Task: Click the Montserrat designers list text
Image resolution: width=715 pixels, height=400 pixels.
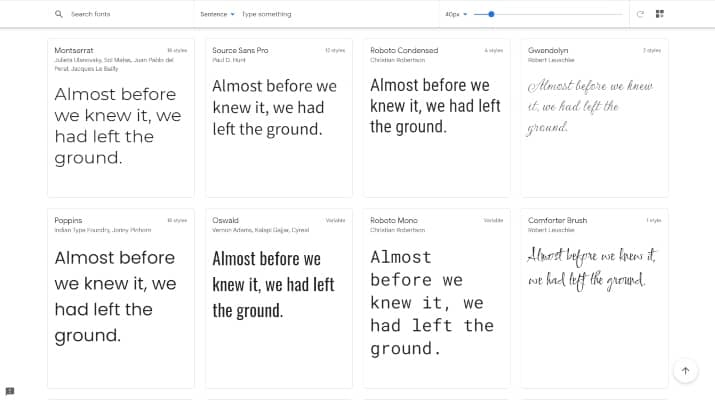Action: [114, 64]
